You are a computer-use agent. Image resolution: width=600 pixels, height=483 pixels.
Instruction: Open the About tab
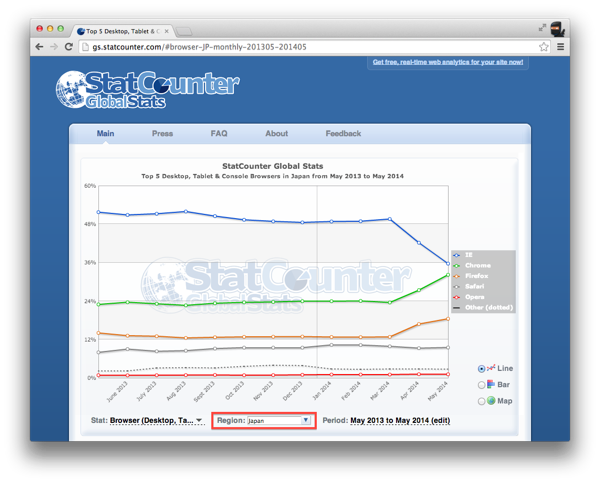(x=277, y=134)
